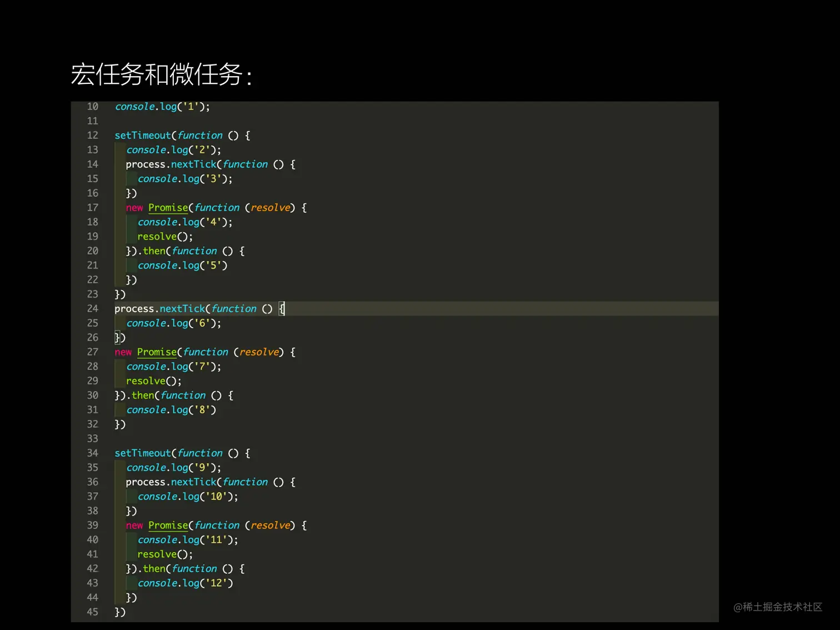The width and height of the screenshot is (840, 630).
Task: Click line number 12 in gutter
Action: [92, 136]
